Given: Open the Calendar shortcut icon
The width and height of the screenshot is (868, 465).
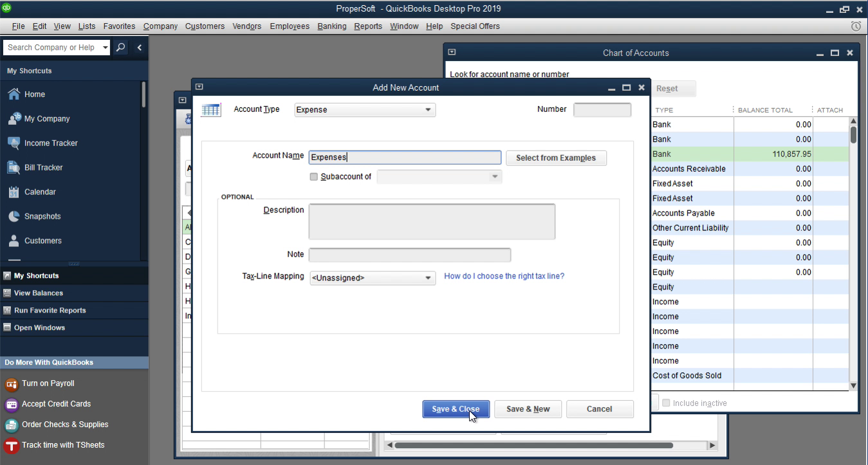Looking at the screenshot, I should pyautogui.click(x=14, y=192).
